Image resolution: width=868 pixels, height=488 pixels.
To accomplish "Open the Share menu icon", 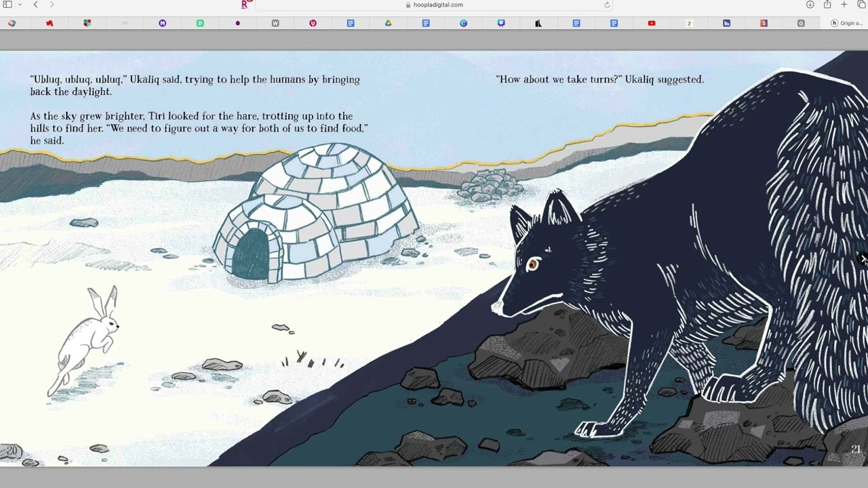I will 827,5.
